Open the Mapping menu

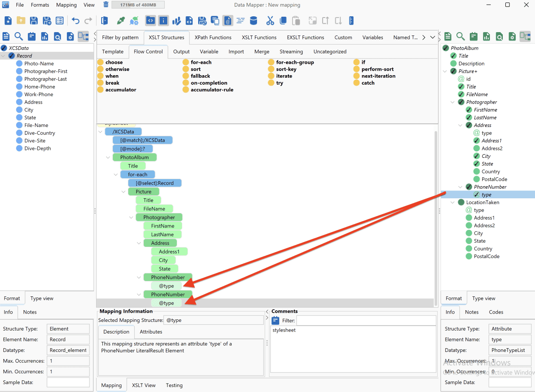click(66, 5)
